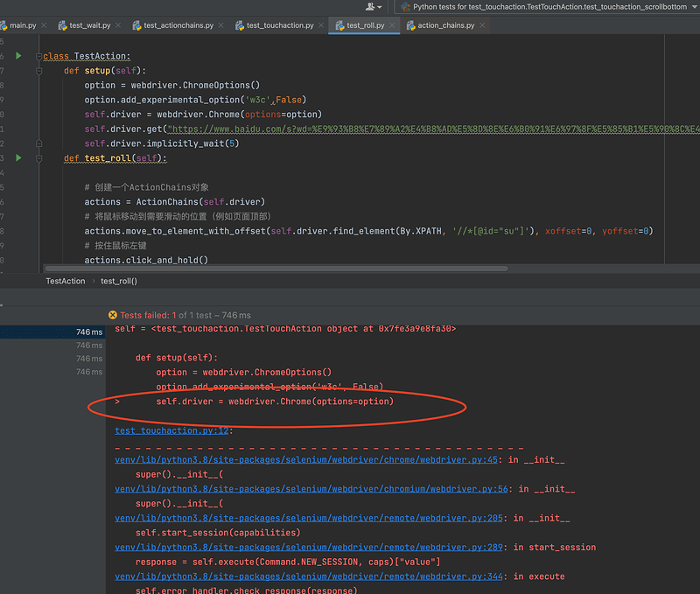The height and width of the screenshot is (594, 700).
Task: Click the file icon on action_chains.py tab
Action: pyautogui.click(x=410, y=25)
